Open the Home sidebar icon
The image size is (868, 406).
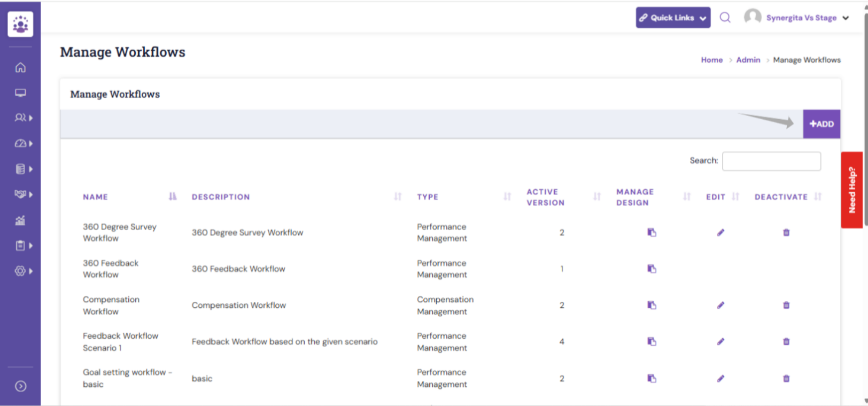20,67
